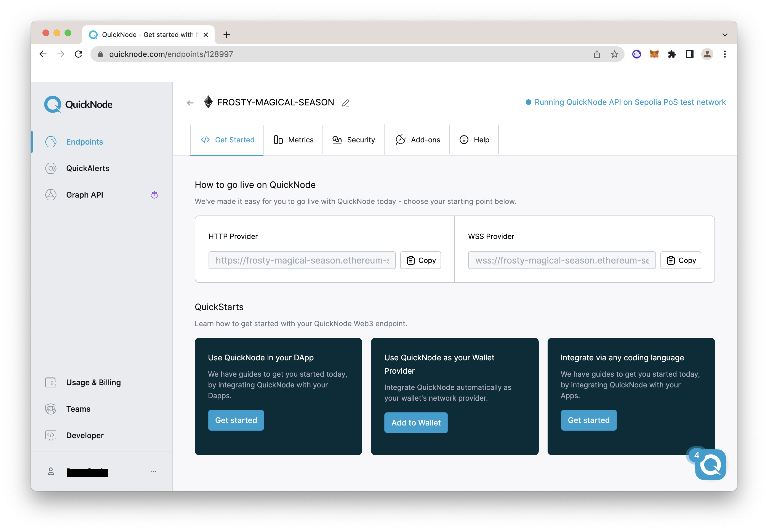Switch to the Help tab

coord(474,140)
